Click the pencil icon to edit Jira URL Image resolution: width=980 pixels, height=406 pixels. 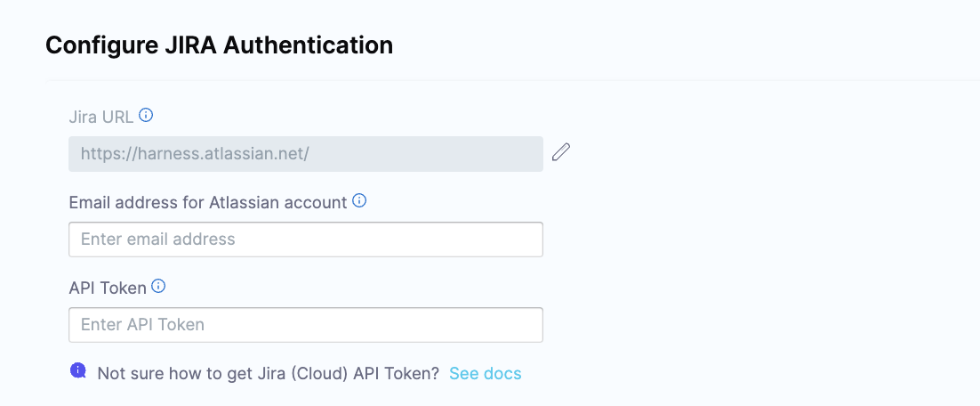pyautogui.click(x=560, y=152)
